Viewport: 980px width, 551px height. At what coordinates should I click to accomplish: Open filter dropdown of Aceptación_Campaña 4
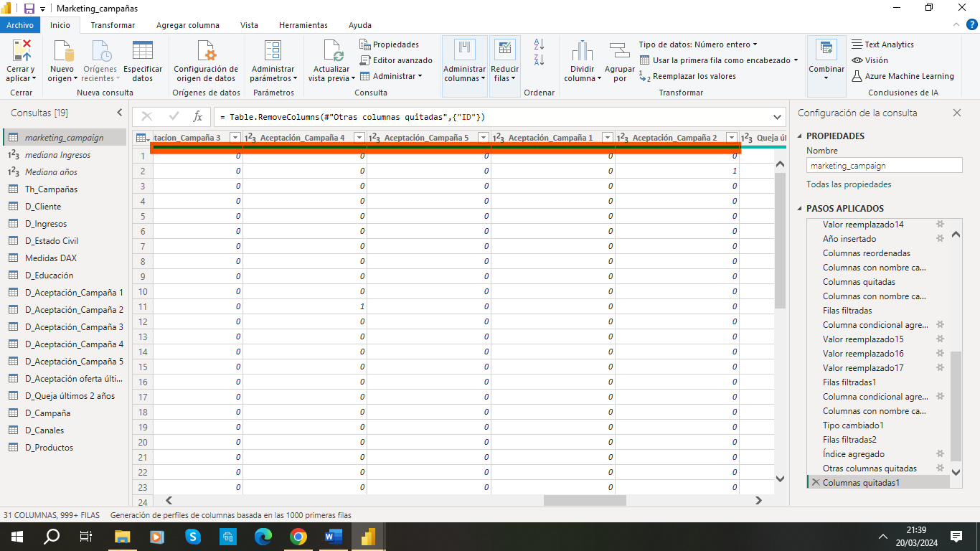click(x=359, y=138)
